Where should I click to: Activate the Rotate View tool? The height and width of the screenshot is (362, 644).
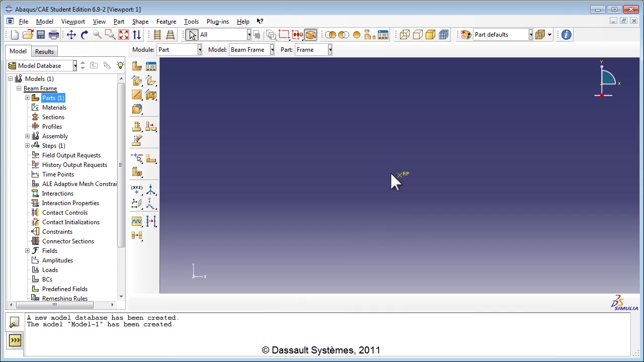pos(84,35)
